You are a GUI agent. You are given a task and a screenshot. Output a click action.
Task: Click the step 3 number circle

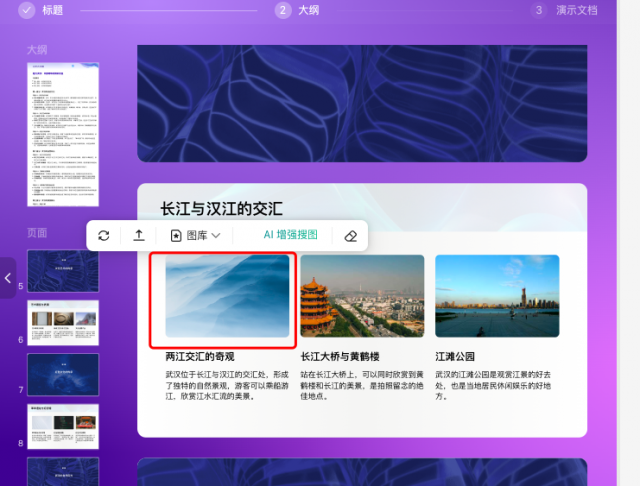539,10
